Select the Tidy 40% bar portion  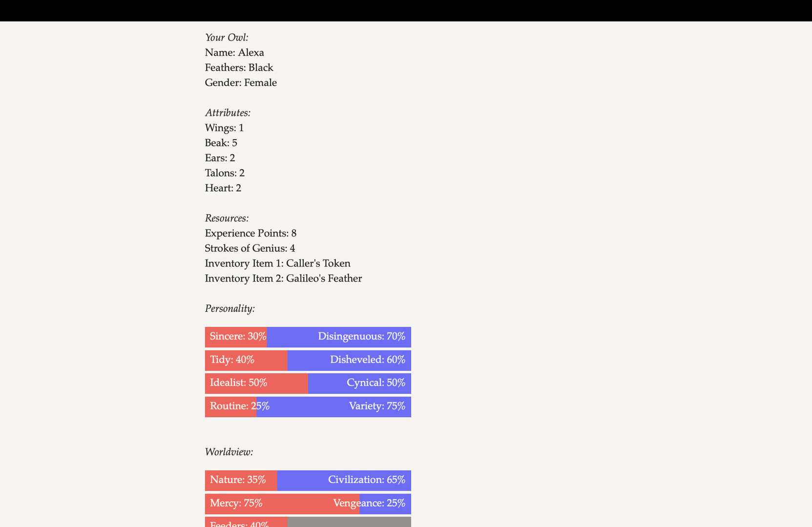tap(246, 360)
